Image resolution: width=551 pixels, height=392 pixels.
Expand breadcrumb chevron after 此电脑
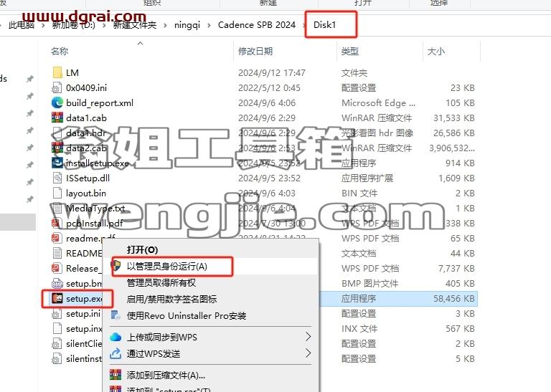point(43,25)
